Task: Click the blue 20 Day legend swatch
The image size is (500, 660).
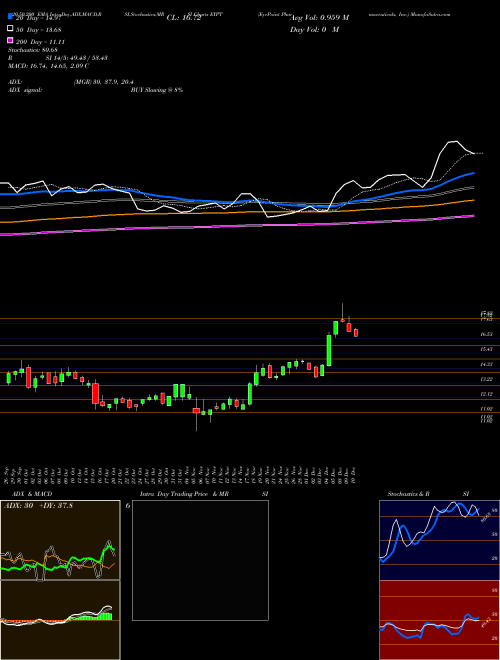Action: [x=10, y=17]
